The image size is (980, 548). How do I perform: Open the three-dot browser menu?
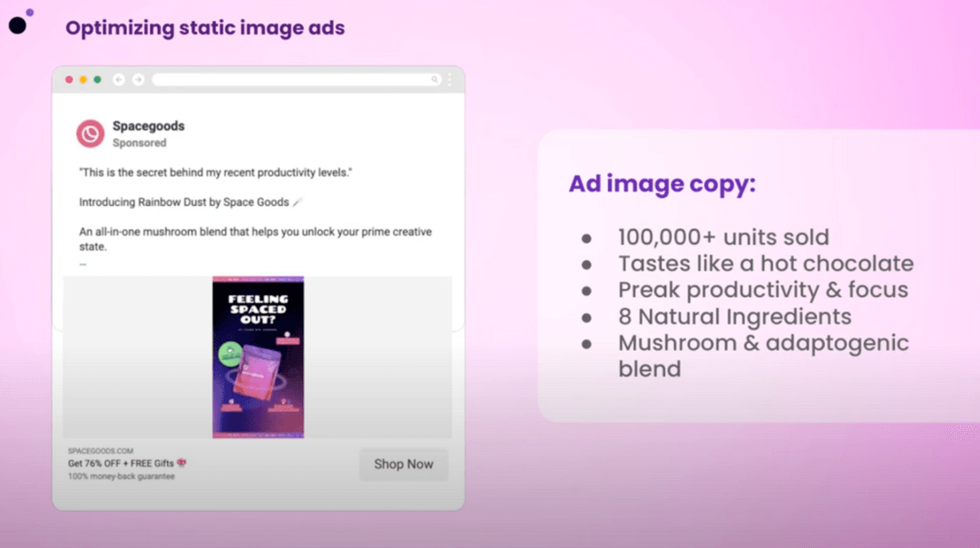tap(449, 80)
